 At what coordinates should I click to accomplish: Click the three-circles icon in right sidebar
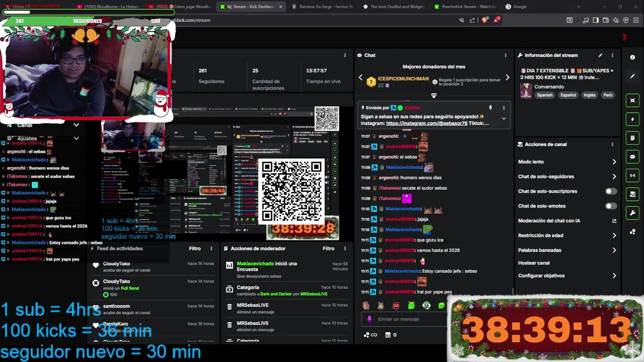click(632, 232)
